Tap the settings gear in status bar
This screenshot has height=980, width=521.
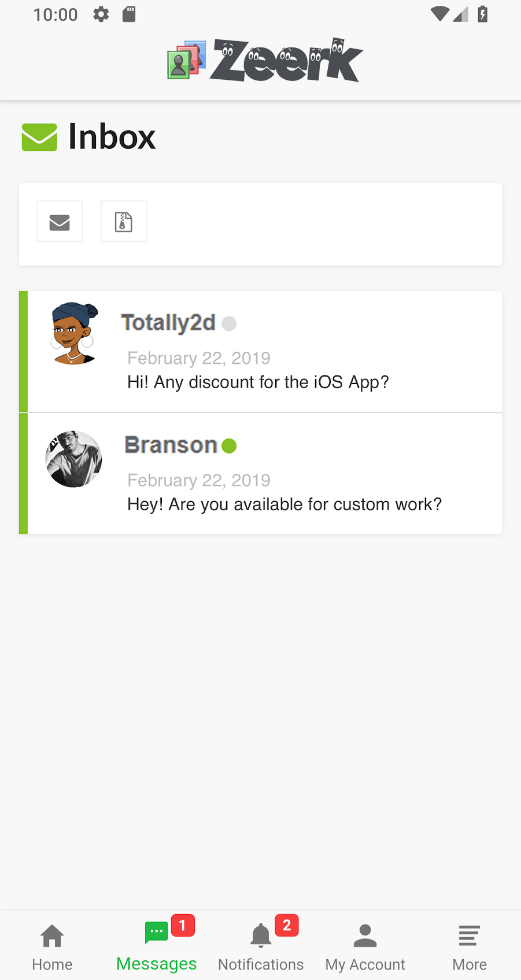[x=101, y=14]
